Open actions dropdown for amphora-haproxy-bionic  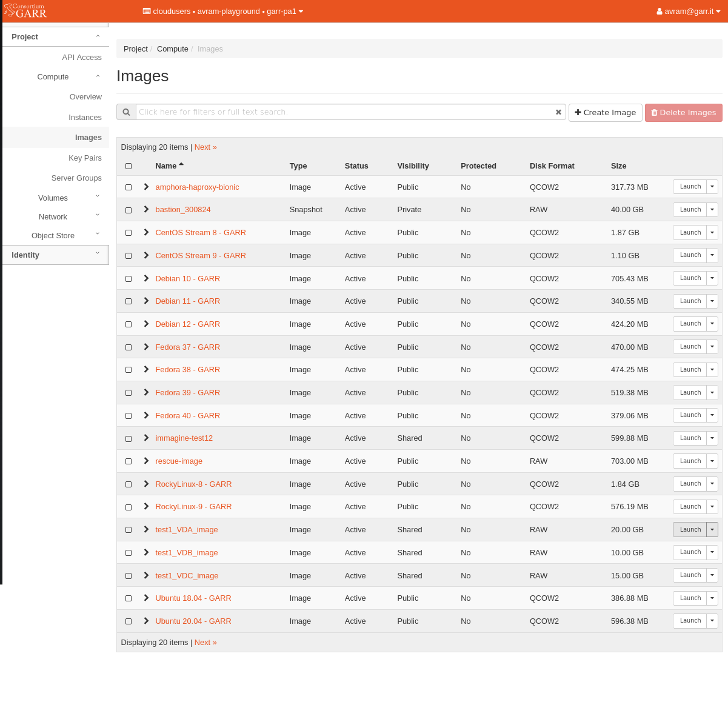(712, 187)
